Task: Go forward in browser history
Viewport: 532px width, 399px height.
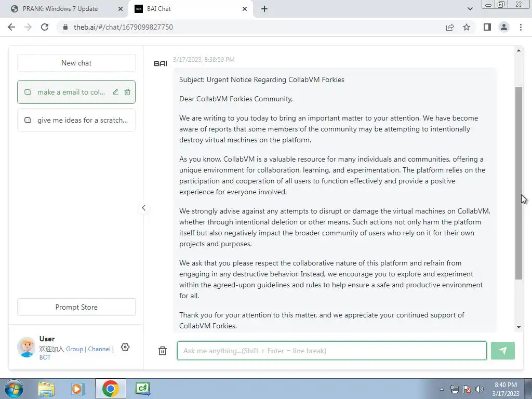Action: pos(28,27)
